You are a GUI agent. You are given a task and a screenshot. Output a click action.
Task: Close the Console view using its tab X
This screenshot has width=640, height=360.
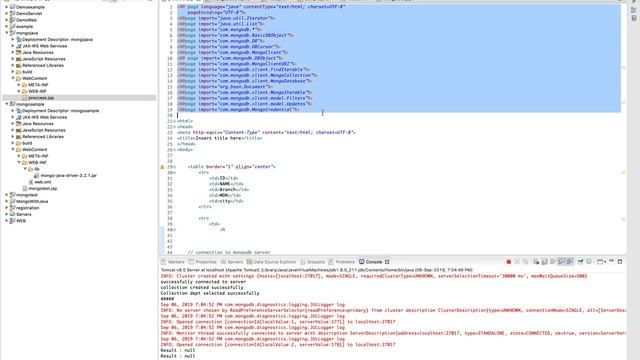click(x=387, y=262)
